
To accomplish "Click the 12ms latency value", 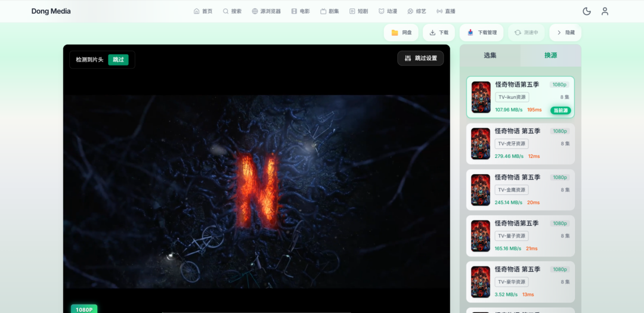I will [534, 156].
